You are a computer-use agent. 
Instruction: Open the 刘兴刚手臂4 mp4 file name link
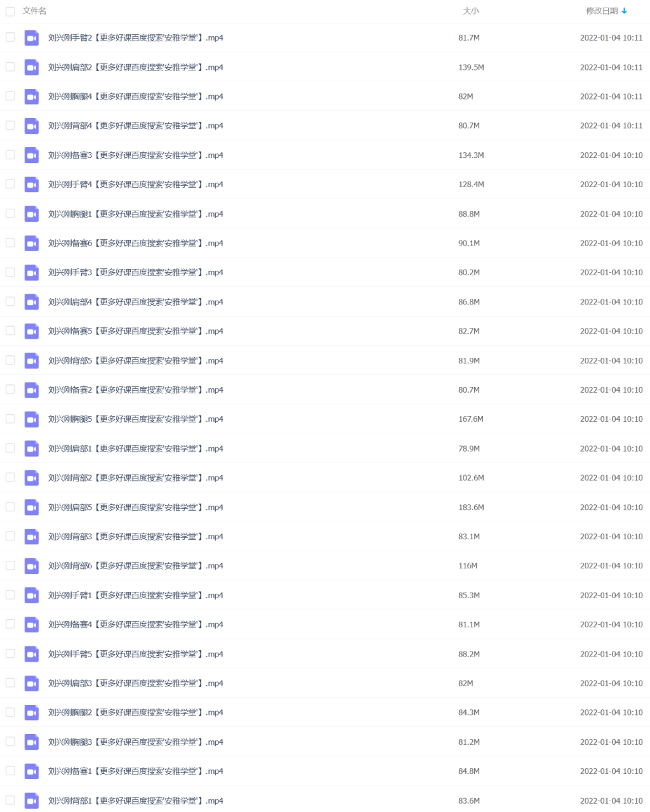coord(136,185)
